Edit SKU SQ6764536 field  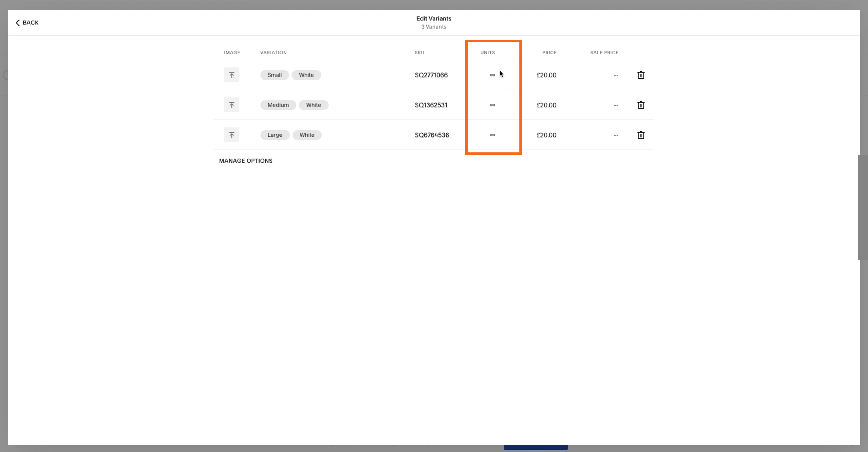[x=432, y=135]
